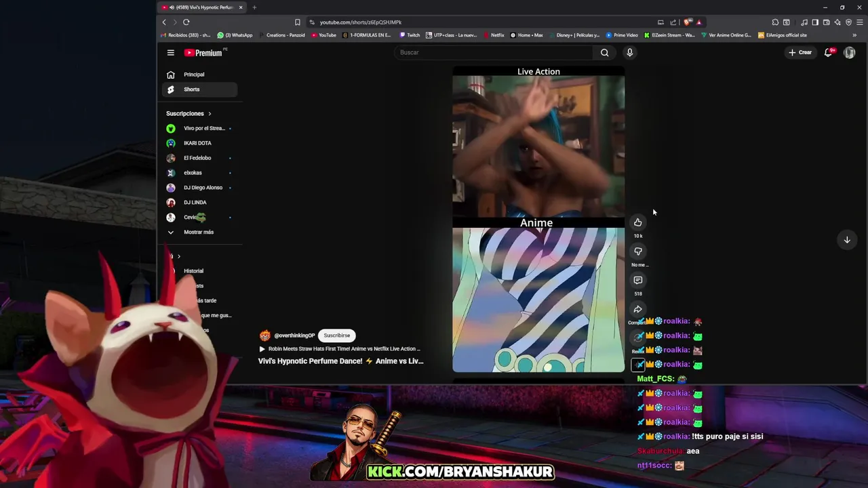Expand Mostrar más in subscriptions

coord(199,232)
